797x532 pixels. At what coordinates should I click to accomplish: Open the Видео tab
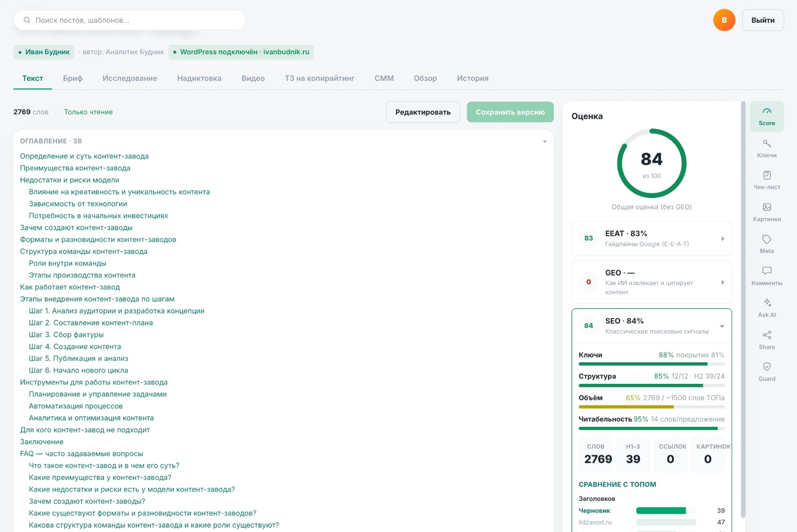point(253,78)
